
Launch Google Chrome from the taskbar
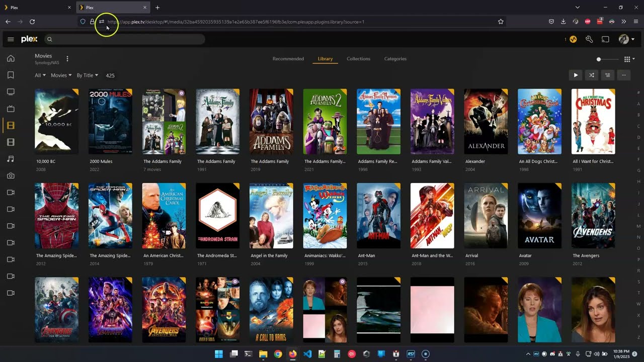pos(278,354)
